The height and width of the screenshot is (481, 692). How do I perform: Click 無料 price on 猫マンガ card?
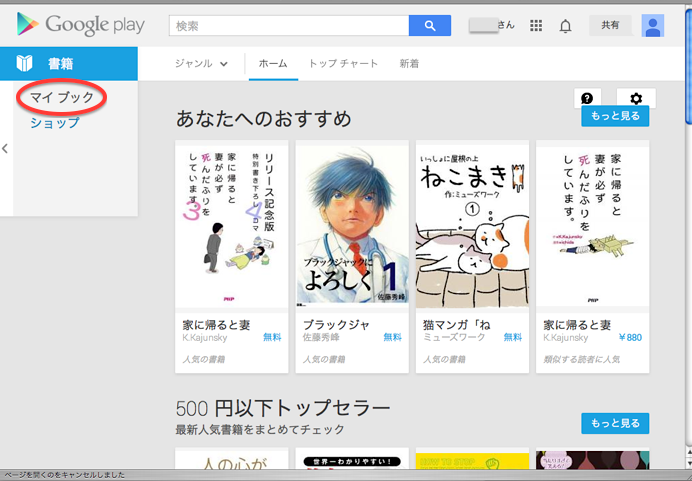click(513, 338)
